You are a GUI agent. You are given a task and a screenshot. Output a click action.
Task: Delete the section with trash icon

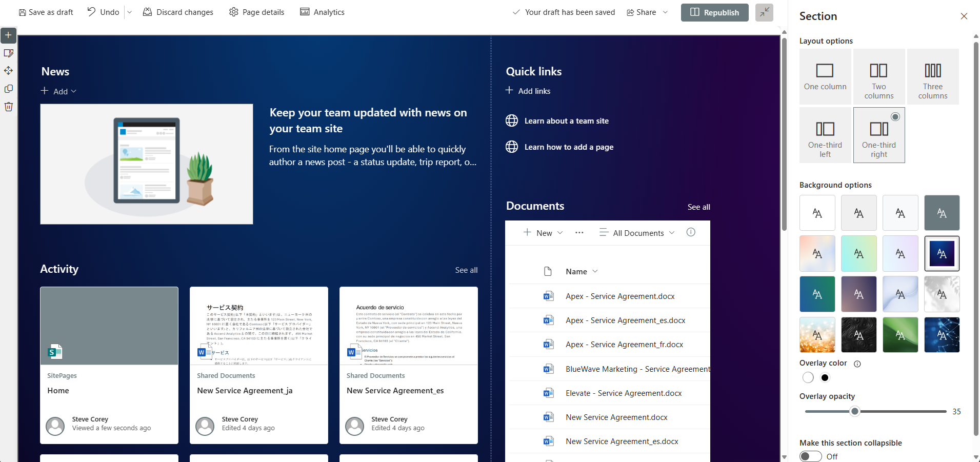(x=9, y=107)
